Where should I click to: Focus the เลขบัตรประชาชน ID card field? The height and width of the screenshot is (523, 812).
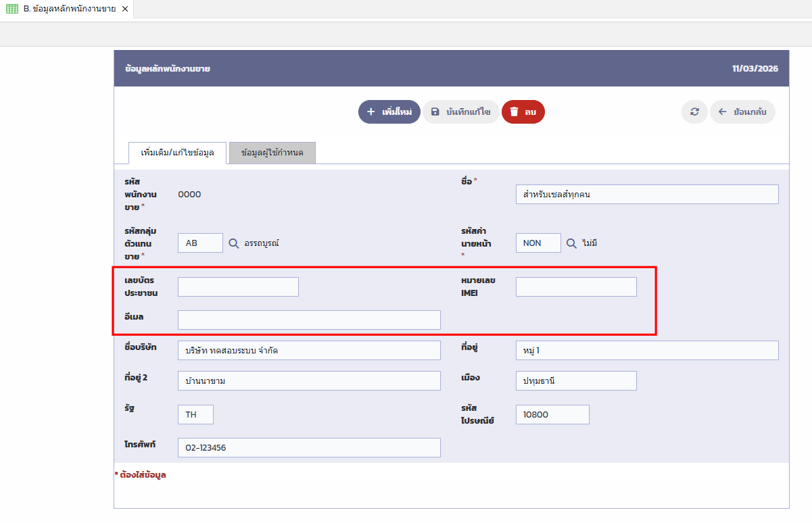238,287
